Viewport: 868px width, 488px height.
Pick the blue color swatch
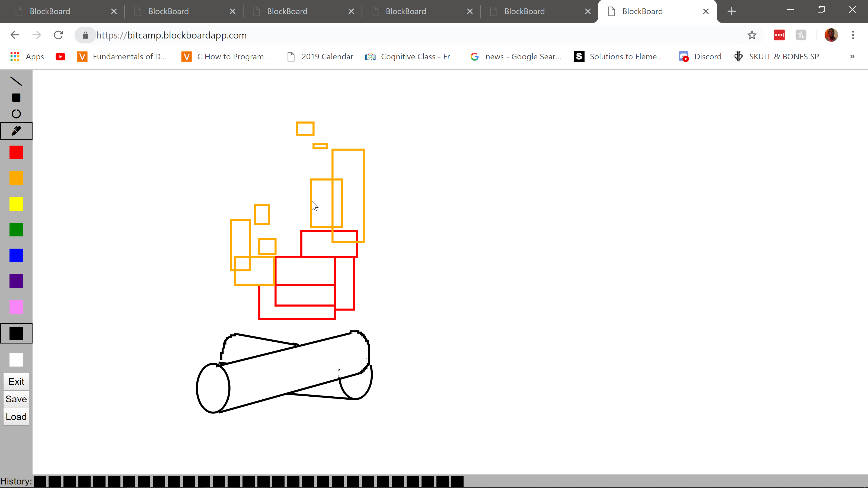(x=16, y=255)
